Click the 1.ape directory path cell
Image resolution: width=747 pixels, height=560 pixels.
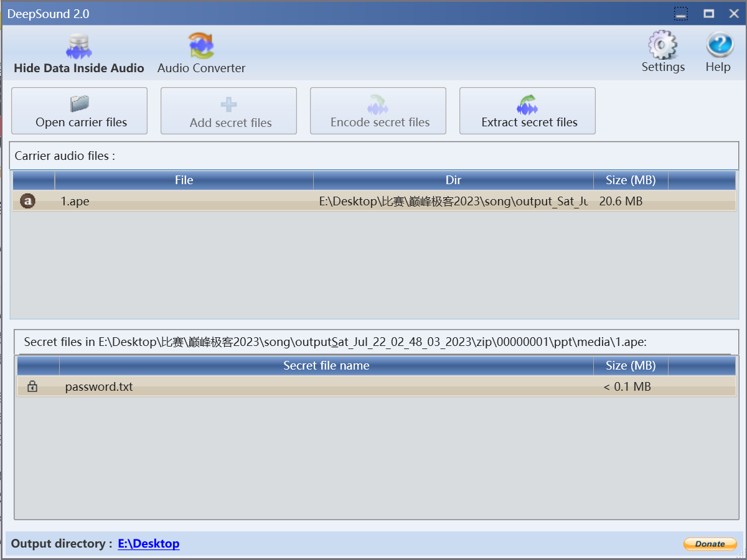point(453,201)
